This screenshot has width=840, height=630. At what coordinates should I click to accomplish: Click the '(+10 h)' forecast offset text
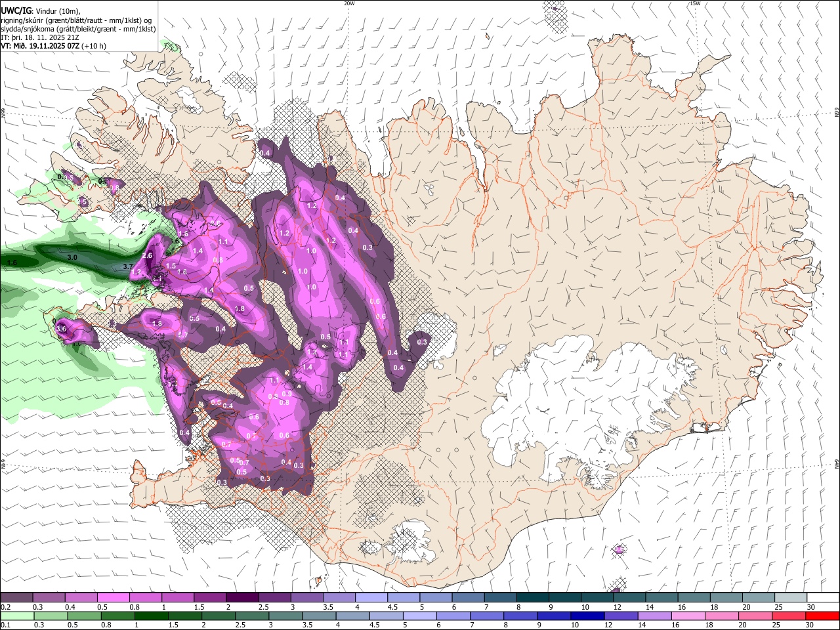coord(94,47)
